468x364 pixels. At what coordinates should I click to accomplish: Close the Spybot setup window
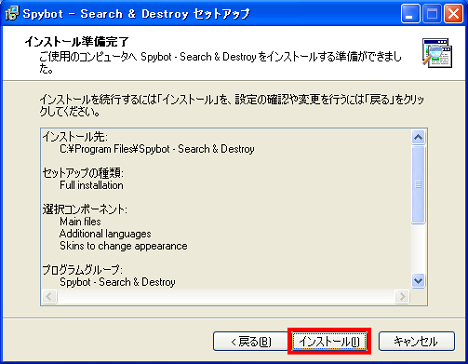click(454, 14)
